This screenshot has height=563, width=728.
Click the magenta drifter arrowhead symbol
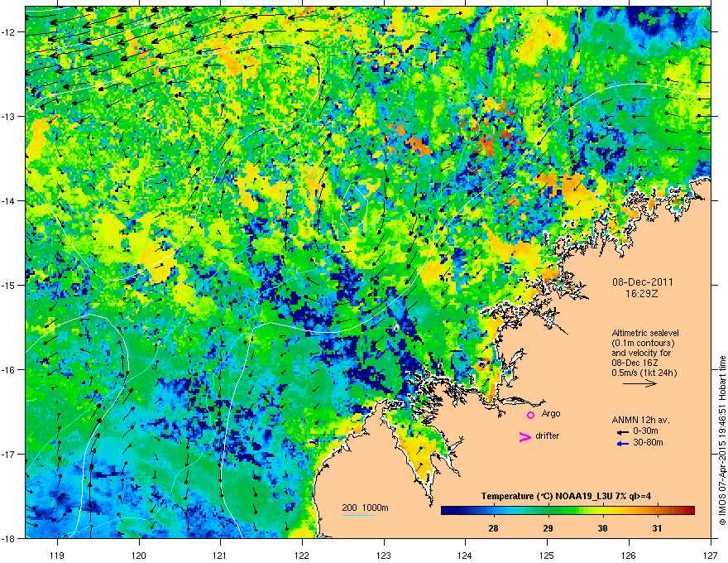[524, 436]
